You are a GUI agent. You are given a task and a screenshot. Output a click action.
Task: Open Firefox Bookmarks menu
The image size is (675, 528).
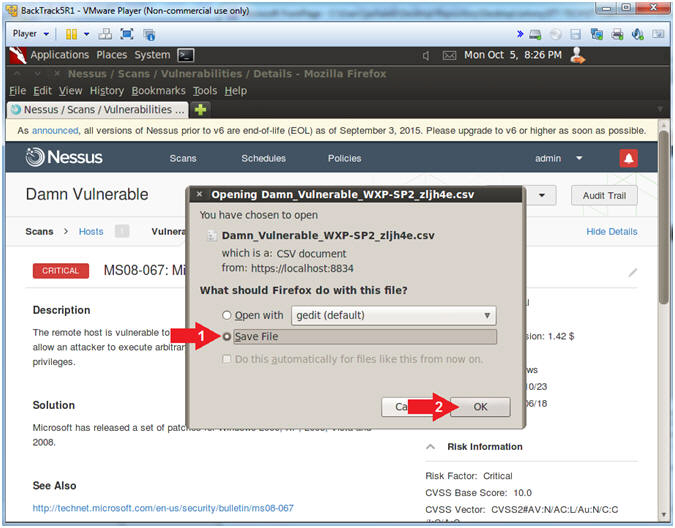coord(158,91)
